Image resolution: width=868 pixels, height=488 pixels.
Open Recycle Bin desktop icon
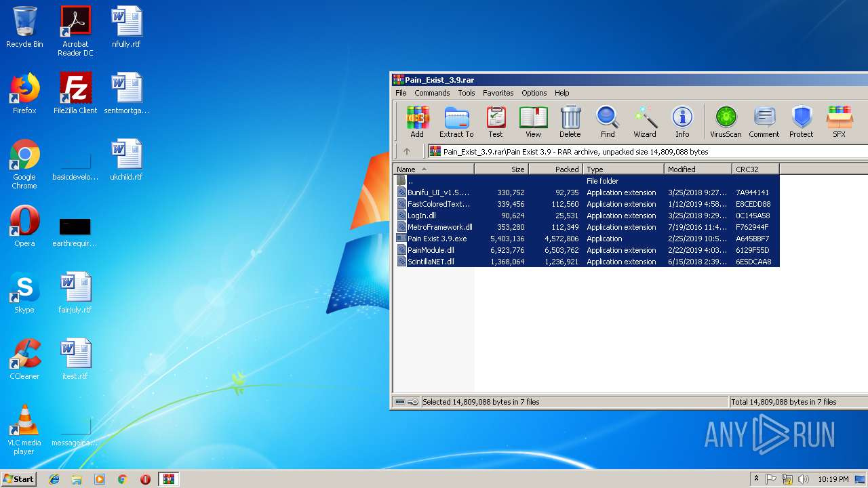24,27
